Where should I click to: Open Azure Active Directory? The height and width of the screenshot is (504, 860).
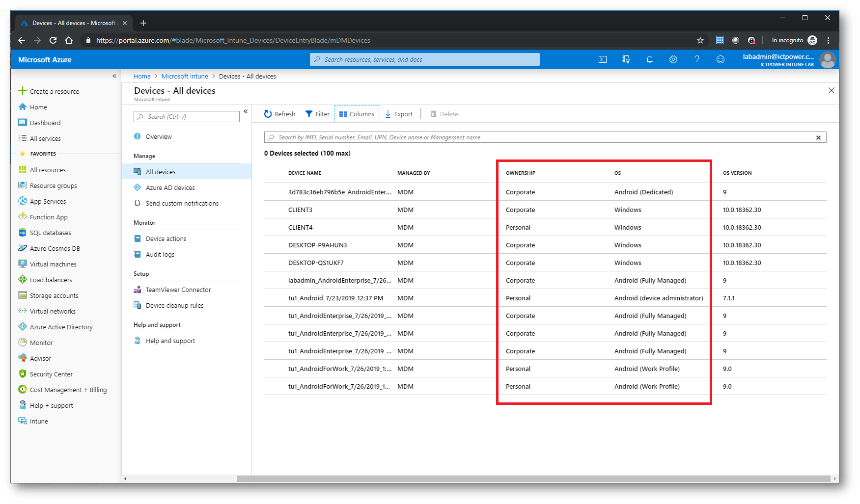point(55,327)
